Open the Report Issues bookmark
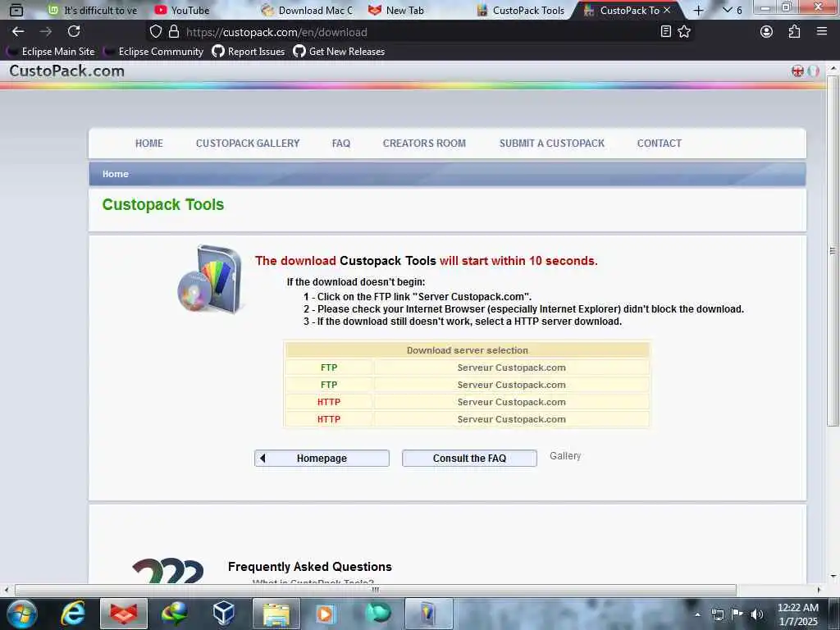The height and width of the screenshot is (630, 840). (x=249, y=52)
